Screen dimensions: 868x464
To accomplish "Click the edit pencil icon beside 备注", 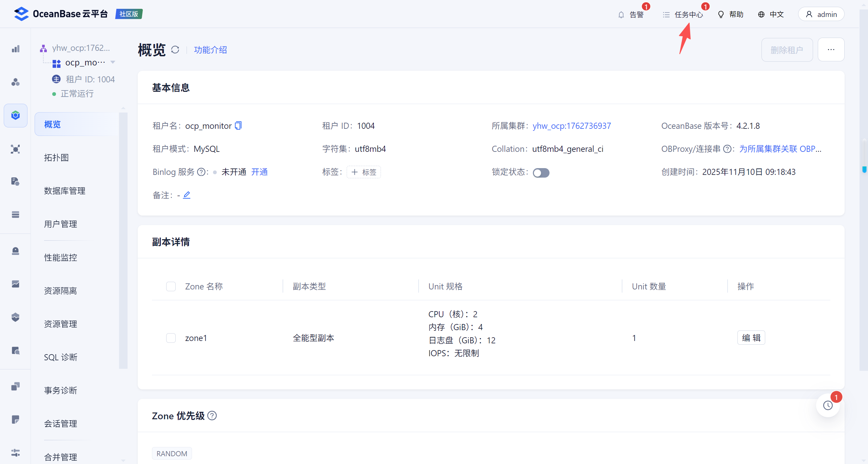I will coord(187,195).
